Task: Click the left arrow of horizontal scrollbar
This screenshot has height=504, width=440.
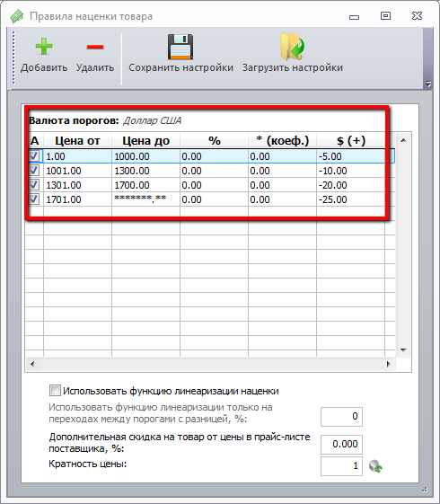Action: [32, 364]
